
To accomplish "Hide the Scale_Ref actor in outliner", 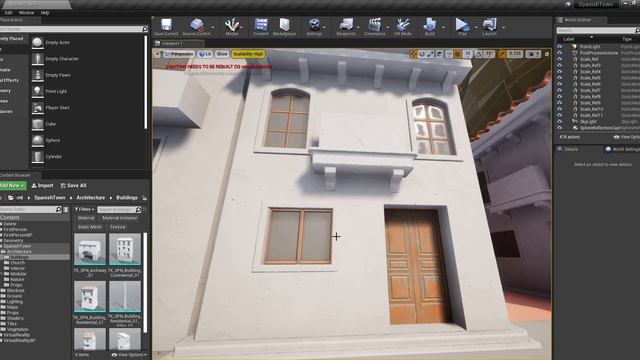I will [560, 59].
